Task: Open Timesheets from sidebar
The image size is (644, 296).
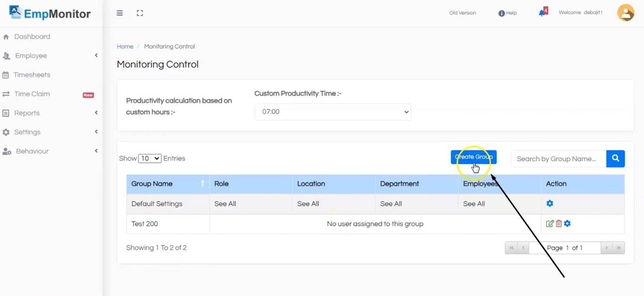Action: tap(32, 75)
